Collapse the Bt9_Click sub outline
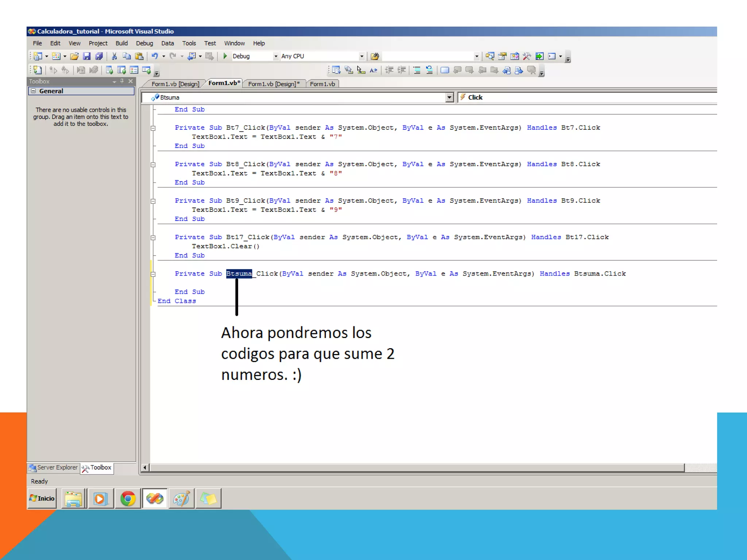Image resolution: width=747 pixels, height=560 pixels. point(153,201)
